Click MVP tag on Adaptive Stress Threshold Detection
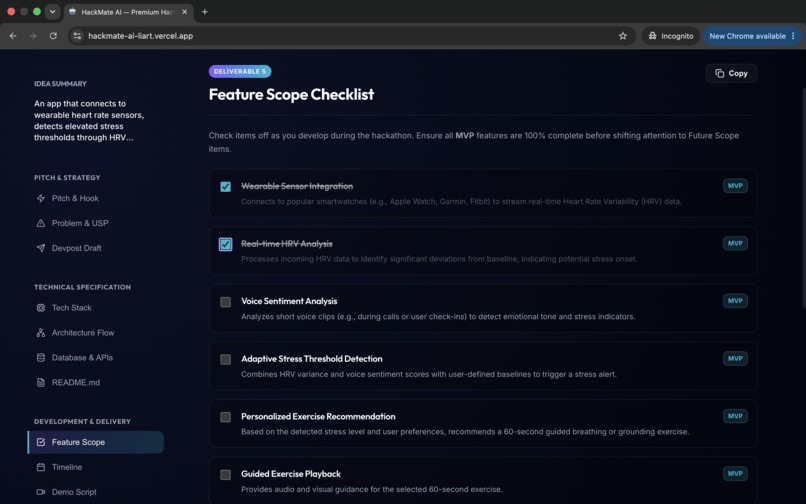The image size is (806, 504). coord(735,358)
